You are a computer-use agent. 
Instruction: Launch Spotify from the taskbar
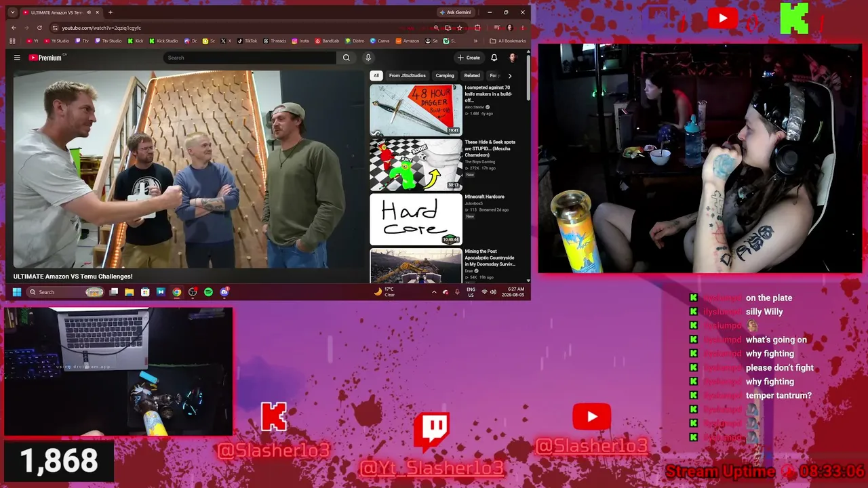tap(208, 292)
